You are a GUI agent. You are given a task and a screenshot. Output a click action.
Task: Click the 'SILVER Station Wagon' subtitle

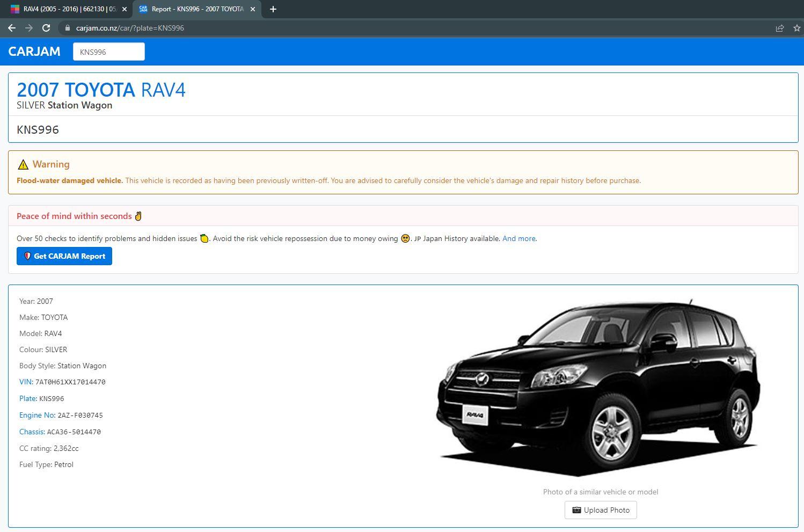64,105
